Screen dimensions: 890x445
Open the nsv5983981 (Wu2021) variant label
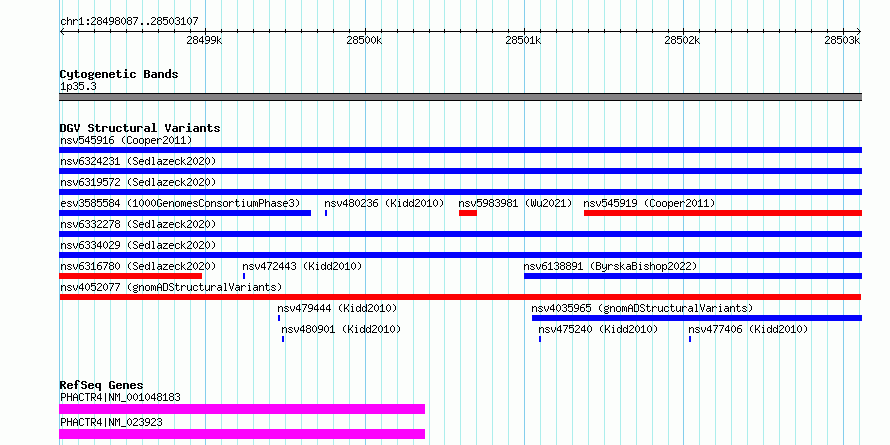515,203
